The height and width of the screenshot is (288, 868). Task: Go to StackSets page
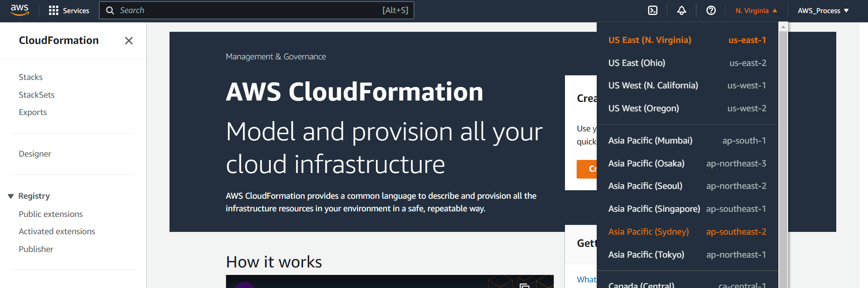click(x=36, y=95)
